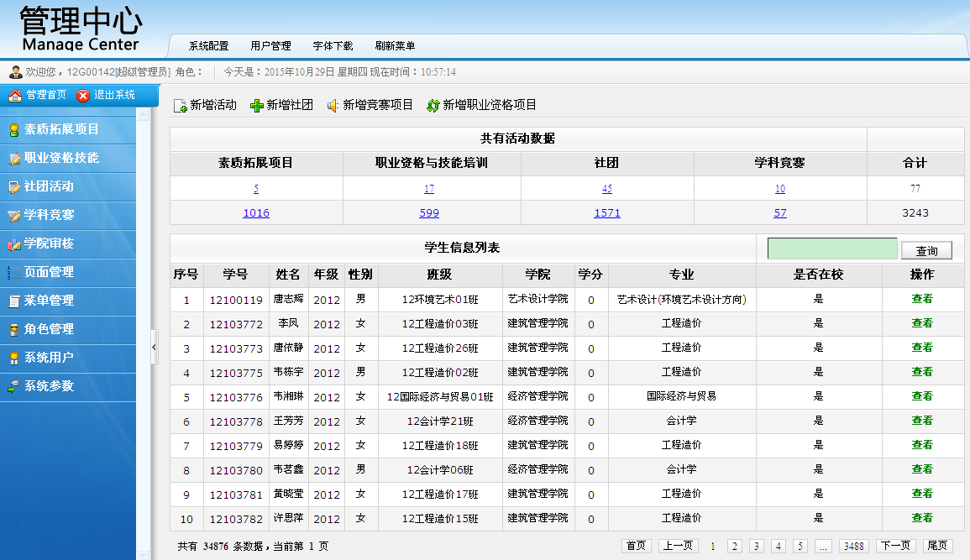Click the 管理首页 home icon
Viewport: 970px width, 560px height.
(x=15, y=95)
